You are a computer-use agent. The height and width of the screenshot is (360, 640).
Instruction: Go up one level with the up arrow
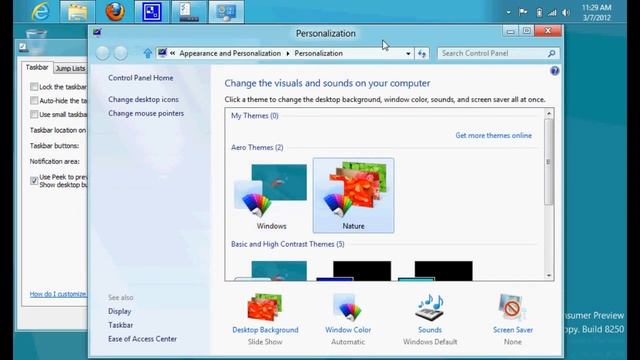click(147, 53)
